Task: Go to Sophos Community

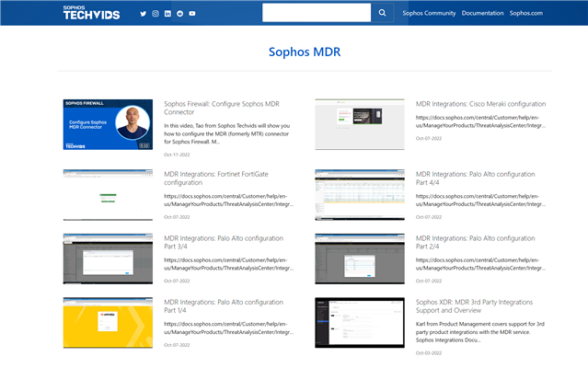Action: pos(429,14)
